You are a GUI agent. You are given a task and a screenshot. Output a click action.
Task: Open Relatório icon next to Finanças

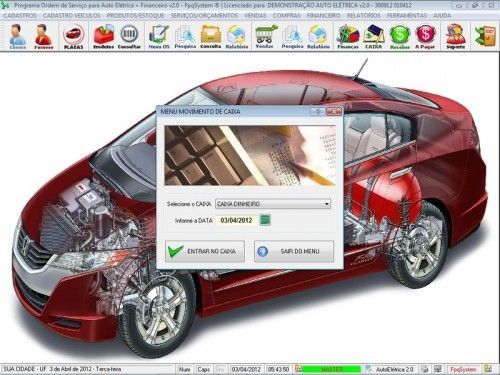(318, 37)
